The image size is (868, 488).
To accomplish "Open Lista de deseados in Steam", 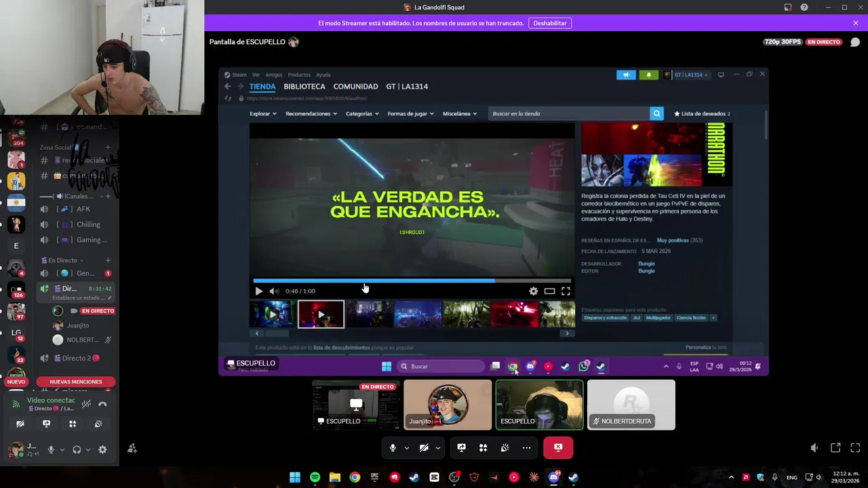I will tap(702, 114).
